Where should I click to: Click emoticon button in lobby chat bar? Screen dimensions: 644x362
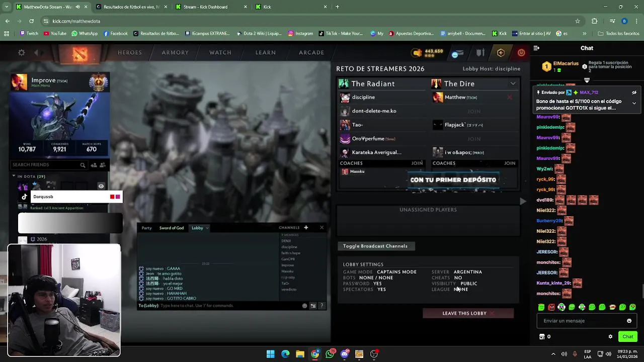[304, 306]
